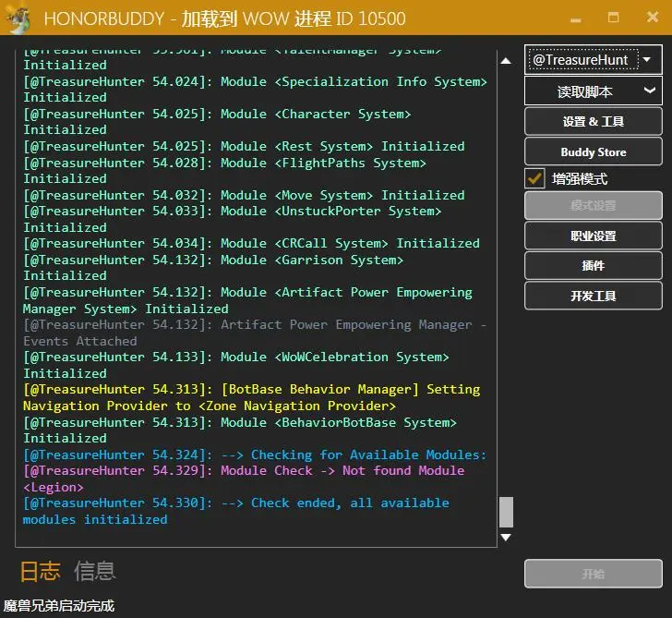Minimize the Honorbuddy window

pyautogui.click(x=576, y=19)
